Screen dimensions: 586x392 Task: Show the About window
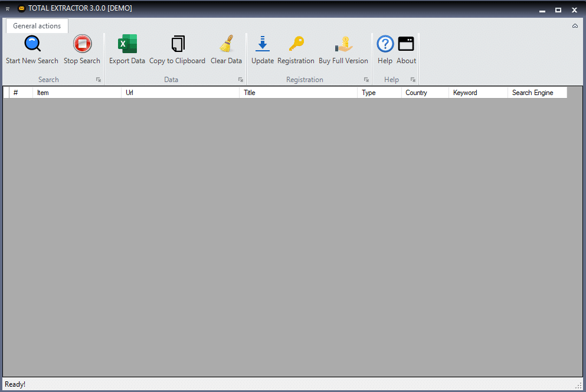pyautogui.click(x=406, y=50)
